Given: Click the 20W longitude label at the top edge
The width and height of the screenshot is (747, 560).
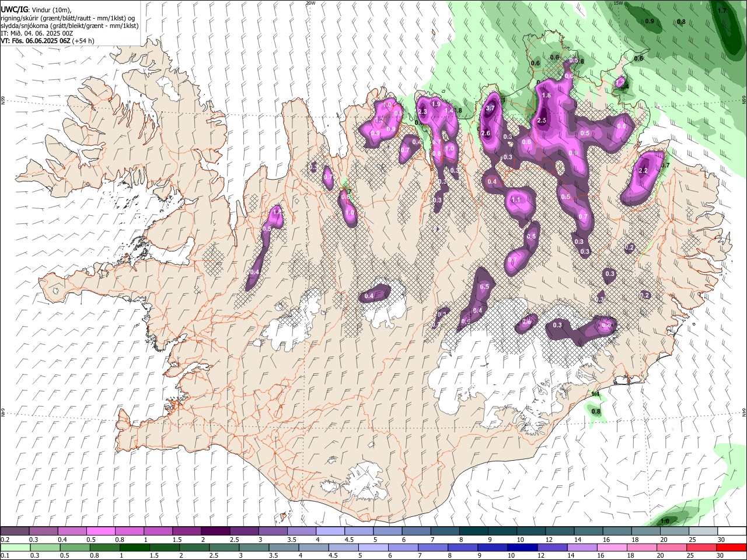Looking at the screenshot, I should [310, 3].
